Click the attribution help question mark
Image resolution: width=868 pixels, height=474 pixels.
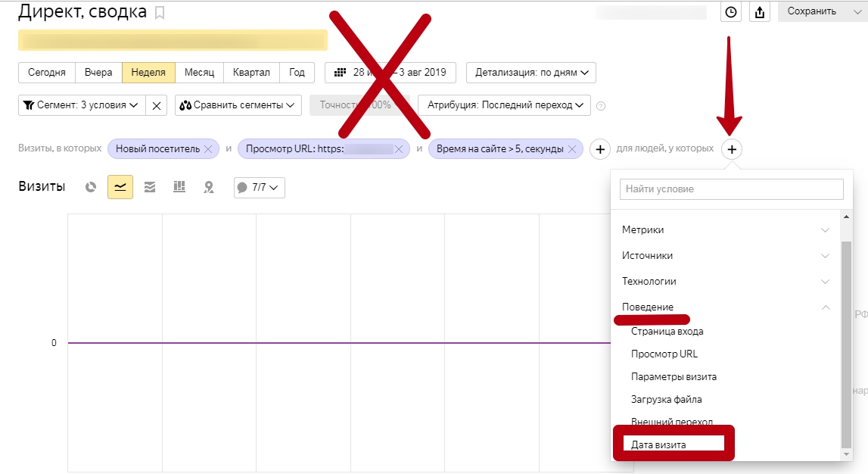pyautogui.click(x=601, y=106)
